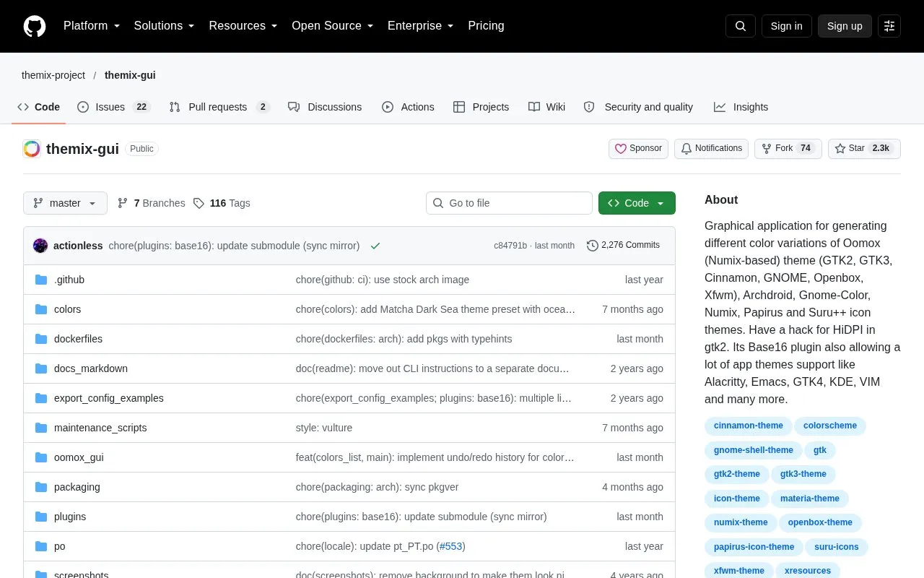Click the plugins folder icon
Image resolution: width=924 pixels, height=578 pixels.
(41, 517)
